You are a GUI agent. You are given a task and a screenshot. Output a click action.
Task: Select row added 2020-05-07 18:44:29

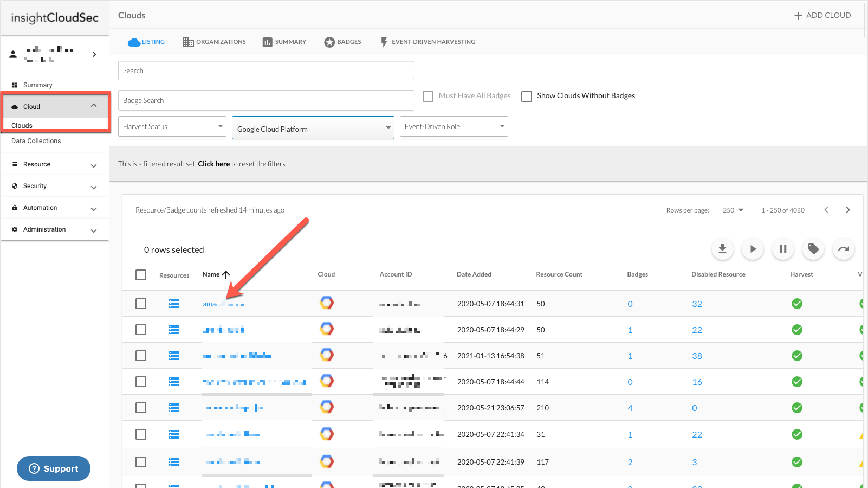click(141, 330)
